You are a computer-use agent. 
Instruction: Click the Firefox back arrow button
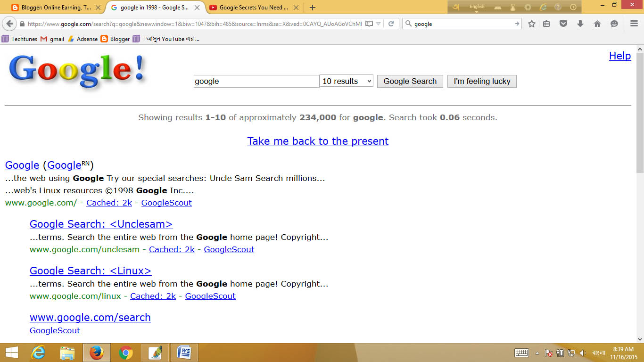click(9, 24)
